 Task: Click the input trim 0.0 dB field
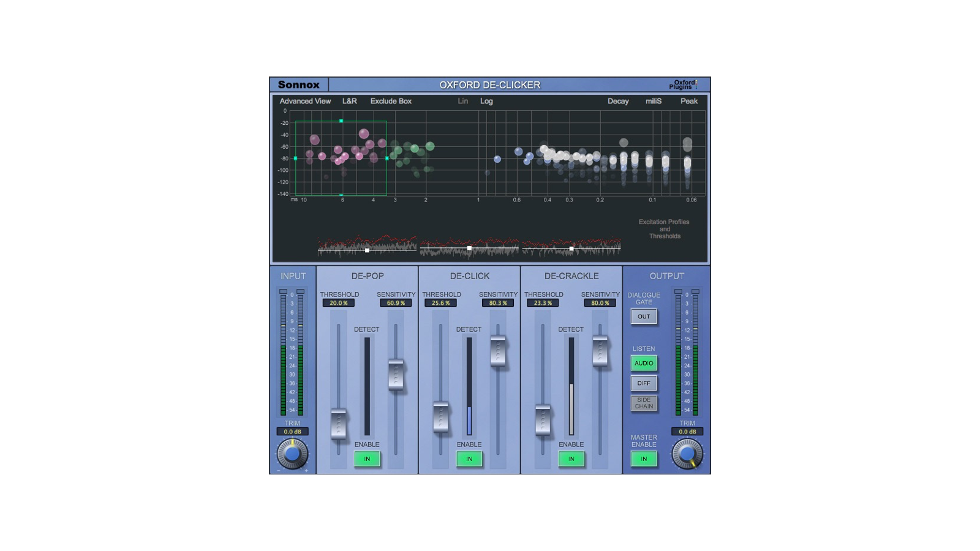[x=292, y=432]
